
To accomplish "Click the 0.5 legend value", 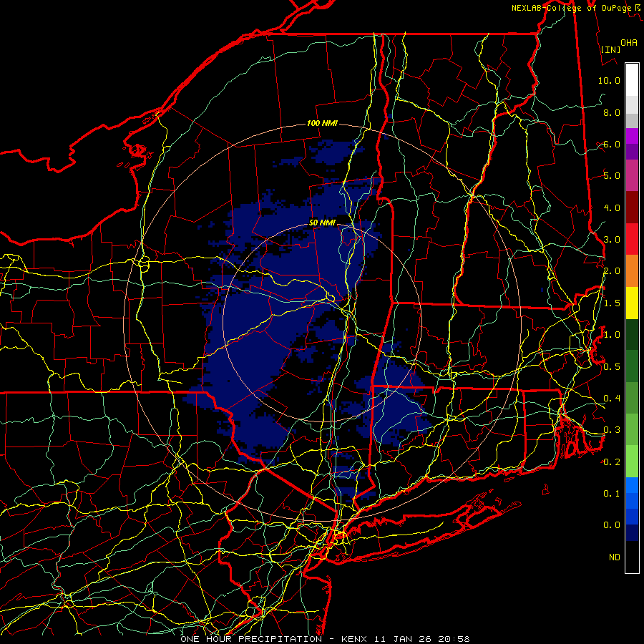I will pyautogui.click(x=612, y=366).
